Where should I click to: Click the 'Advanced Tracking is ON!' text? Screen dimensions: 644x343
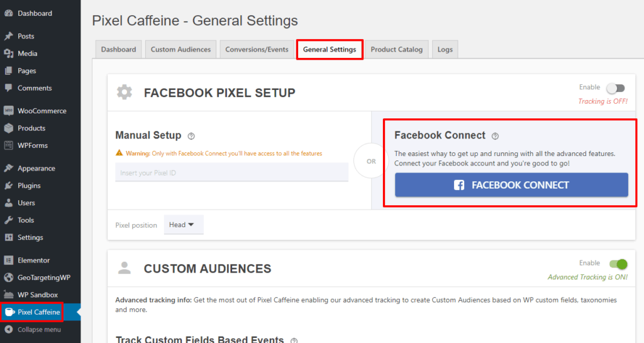tap(587, 278)
